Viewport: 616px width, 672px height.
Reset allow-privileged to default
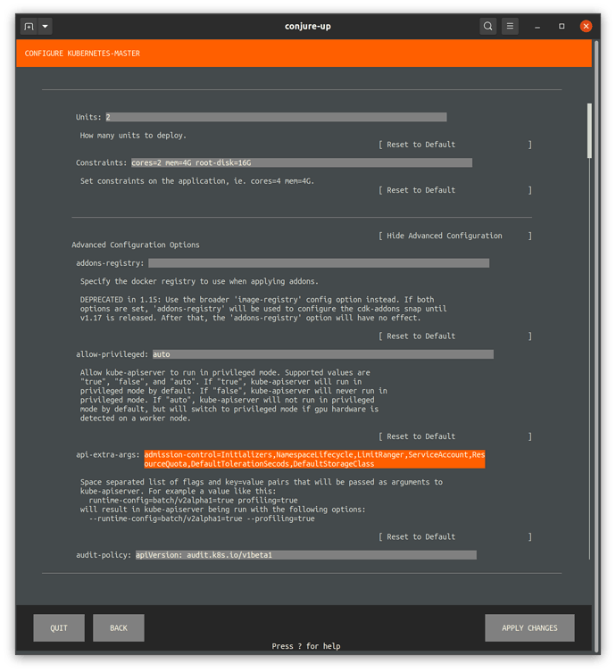[455, 436]
